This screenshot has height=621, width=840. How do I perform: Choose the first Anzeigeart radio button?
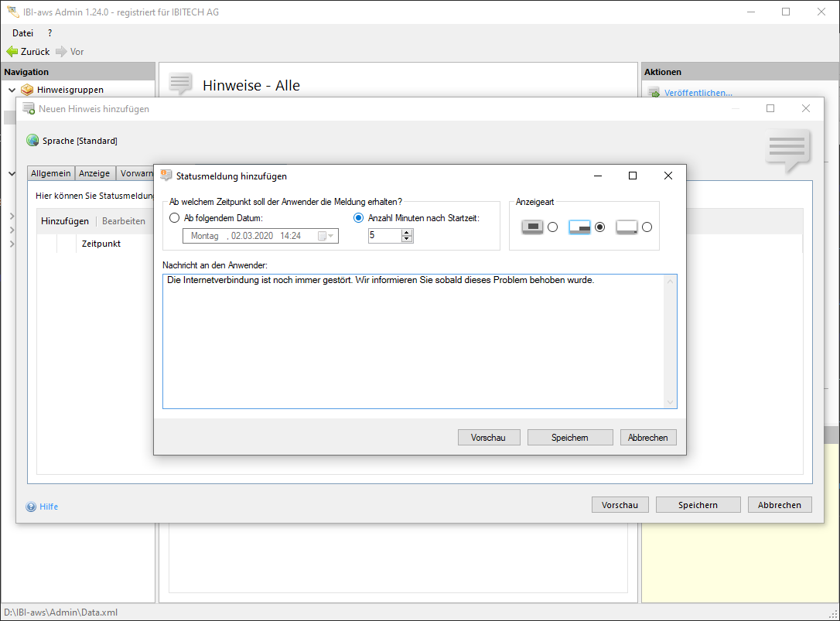pos(552,227)
